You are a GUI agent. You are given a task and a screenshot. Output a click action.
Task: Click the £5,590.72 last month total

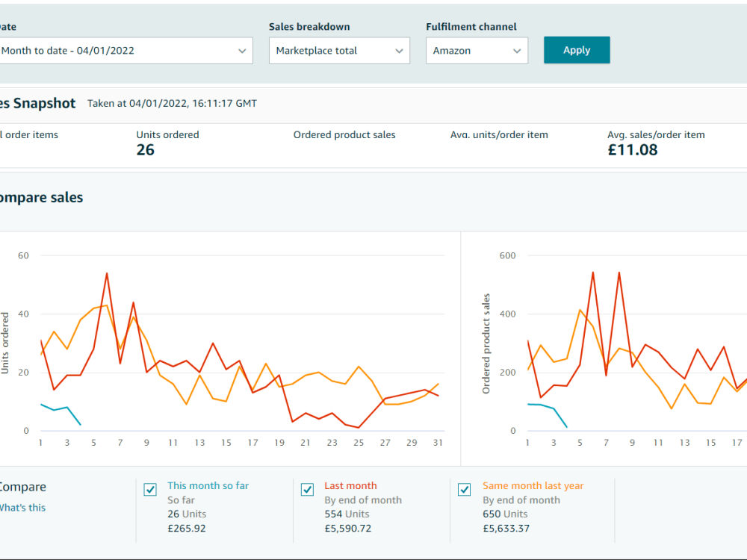click(348, 528)
